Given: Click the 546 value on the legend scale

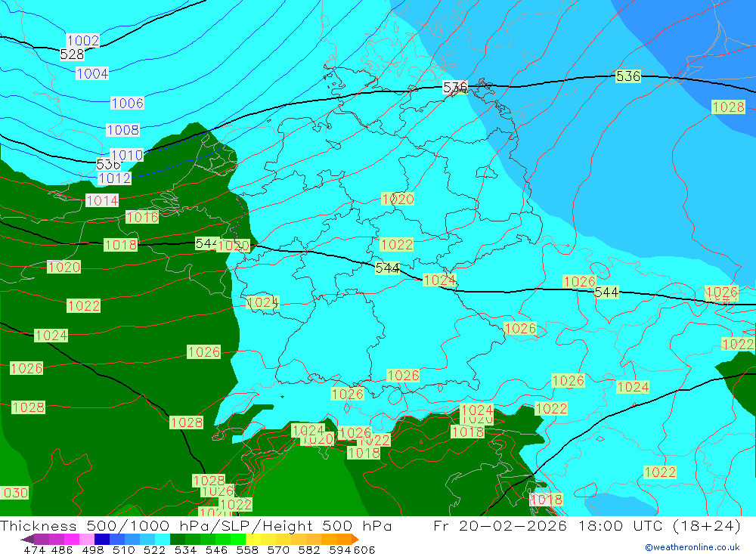Looking at the screenshot, I should pos(216,549).
